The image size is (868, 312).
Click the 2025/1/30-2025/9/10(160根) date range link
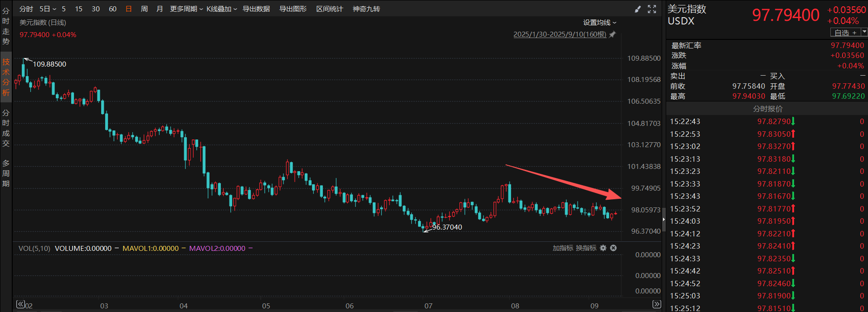coord(560,34)
